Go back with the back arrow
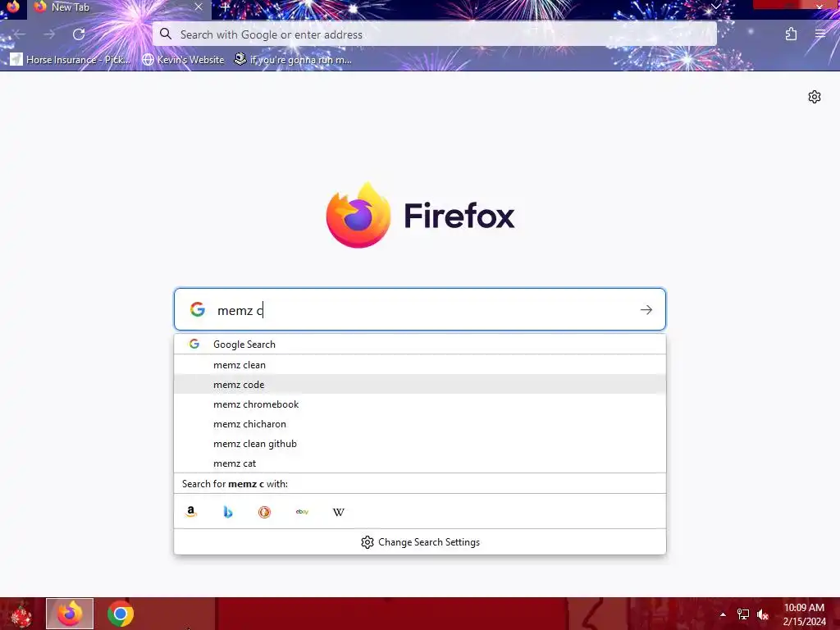The height and width of the screenshot is (630, 840). (x=20, y=34)
